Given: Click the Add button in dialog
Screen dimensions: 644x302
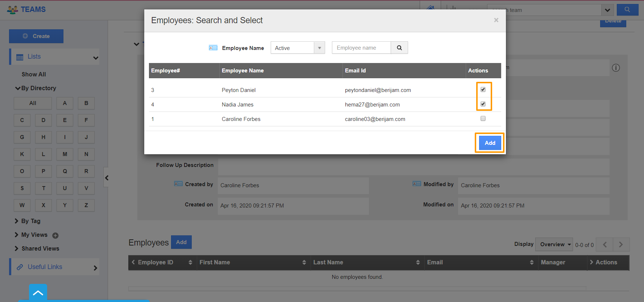Looking at the screenshot, I should pyautogui.click(x=490, y=143).
